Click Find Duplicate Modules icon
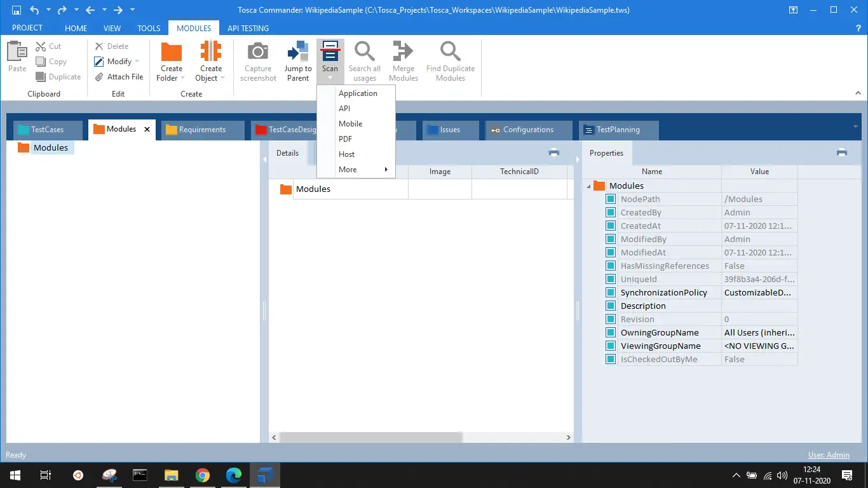Viewport: 868px width, 488px height. click(x=450, y=53)
